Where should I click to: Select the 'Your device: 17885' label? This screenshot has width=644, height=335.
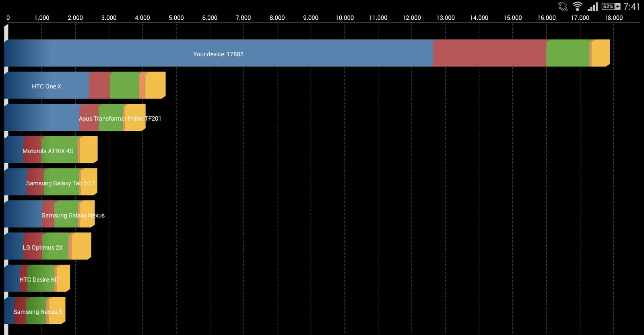(218, 54)
